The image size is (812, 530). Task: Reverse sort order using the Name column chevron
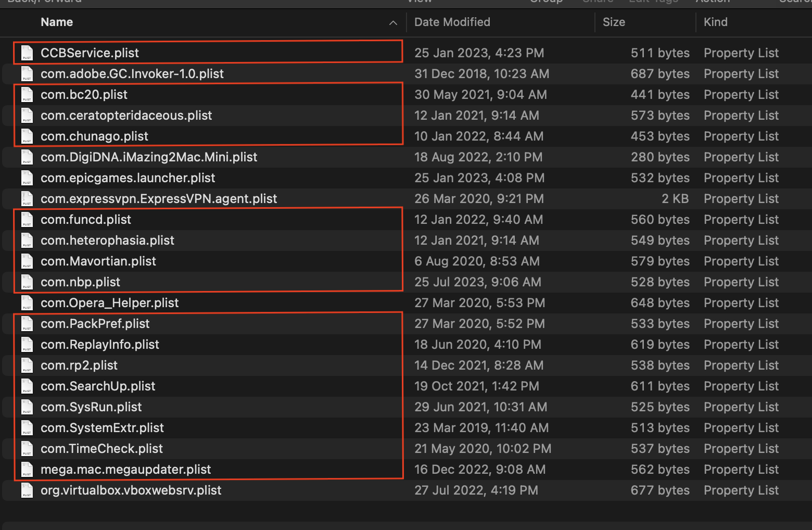point(393,22)
